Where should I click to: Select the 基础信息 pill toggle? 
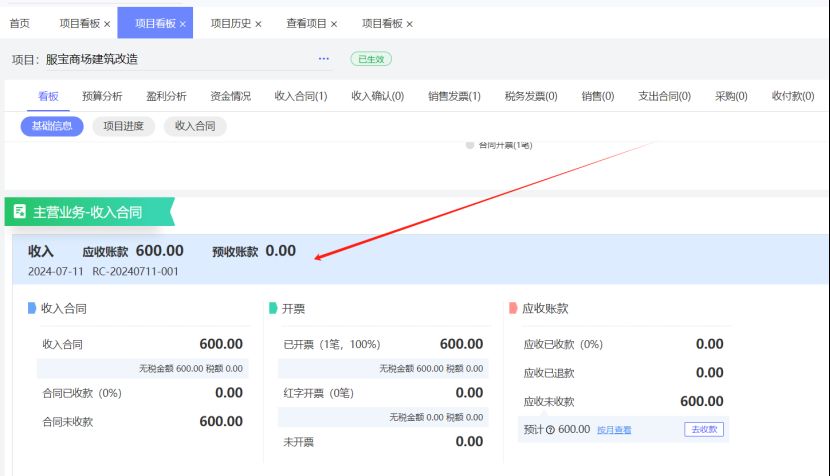coord(52,126)
